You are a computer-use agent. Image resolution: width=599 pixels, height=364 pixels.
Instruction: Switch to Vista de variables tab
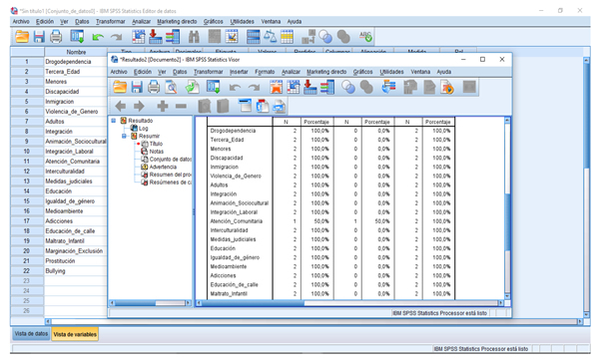coord(75,334)
